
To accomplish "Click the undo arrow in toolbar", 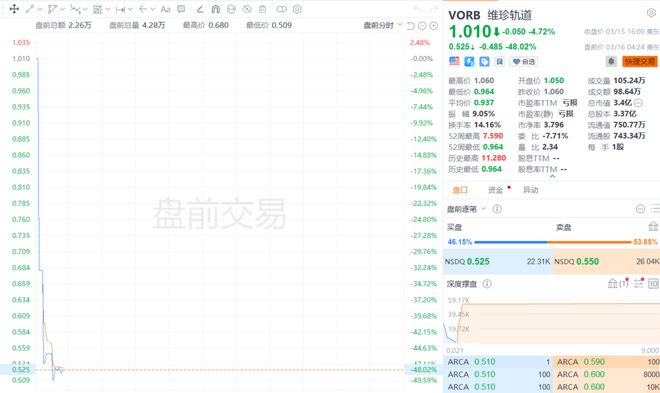I will point(418,9).
